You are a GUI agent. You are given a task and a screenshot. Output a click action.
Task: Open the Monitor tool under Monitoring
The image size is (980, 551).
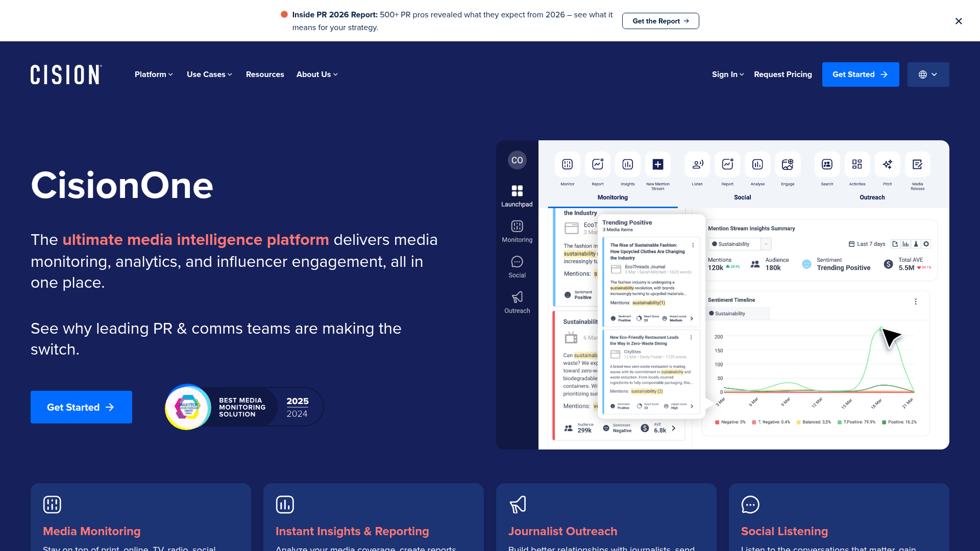coord(567,165)
